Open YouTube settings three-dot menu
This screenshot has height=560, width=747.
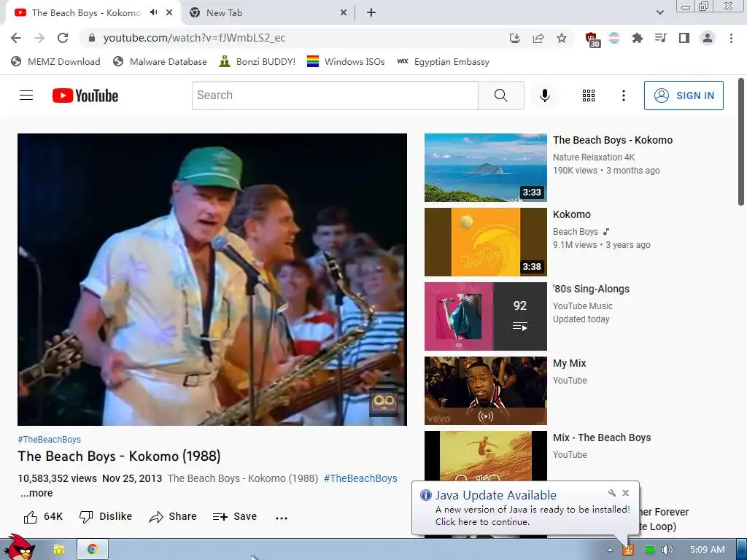click(x=623, y=96)
